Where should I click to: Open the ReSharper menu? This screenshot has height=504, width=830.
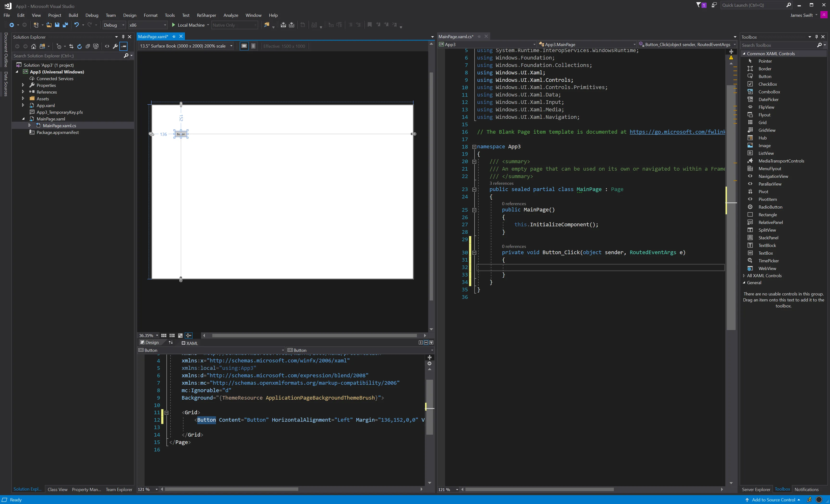click(x=207, y=15)
